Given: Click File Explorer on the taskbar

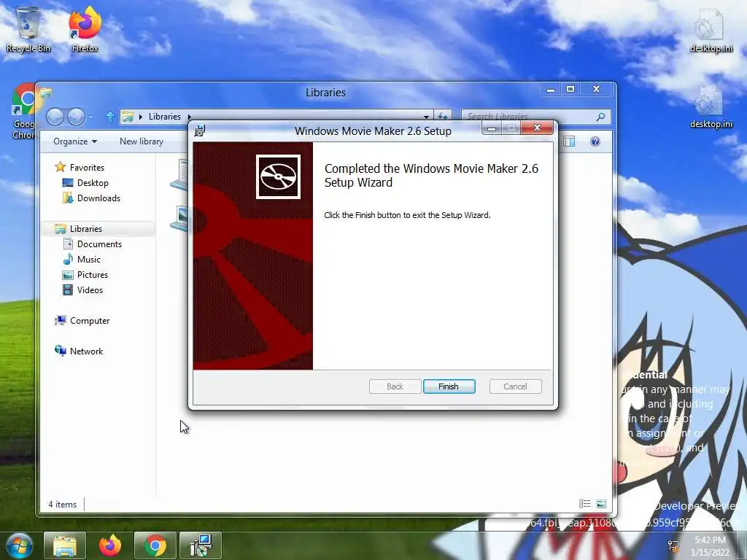Looking at the screenshot, I should (65, 545).
